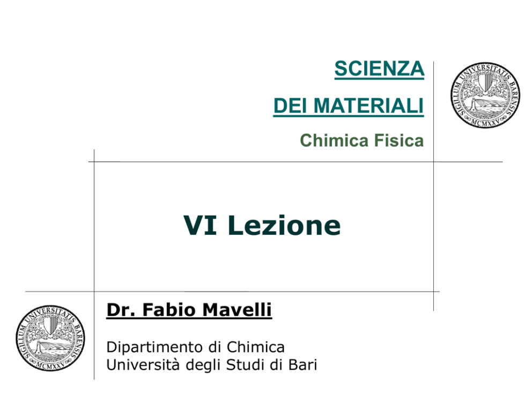Click the university seal at bottom left
532x399 pixels.
click(50, 338)
